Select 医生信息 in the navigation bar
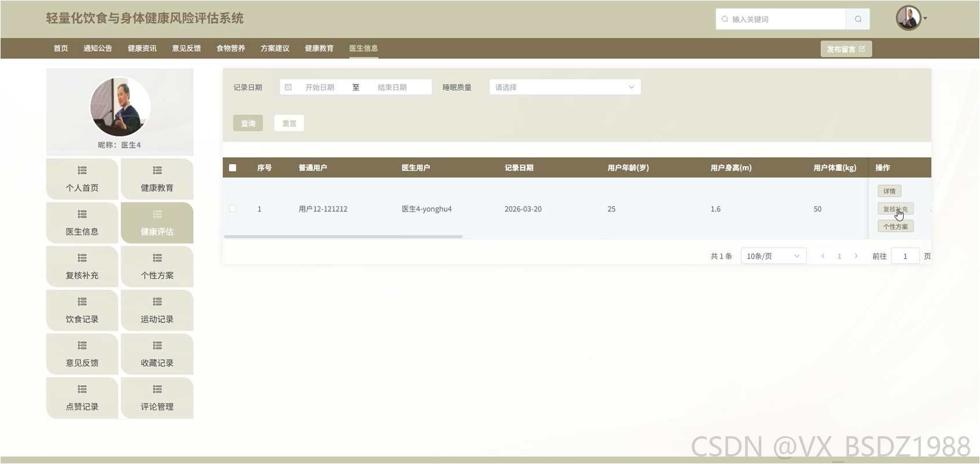 tap(364, 49)
